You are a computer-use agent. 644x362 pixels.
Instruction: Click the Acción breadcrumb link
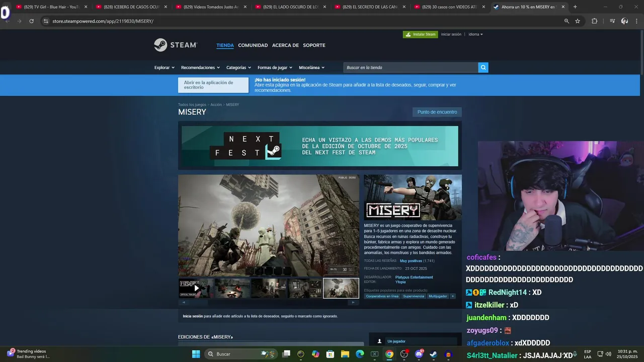point(216,105)
